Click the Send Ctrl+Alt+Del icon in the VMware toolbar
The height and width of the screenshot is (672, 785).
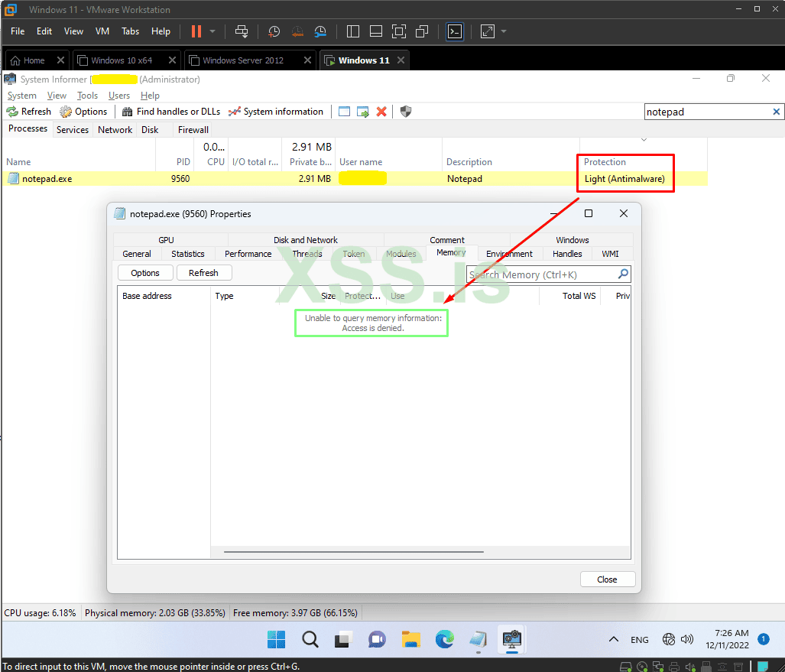tap(242, 31)
